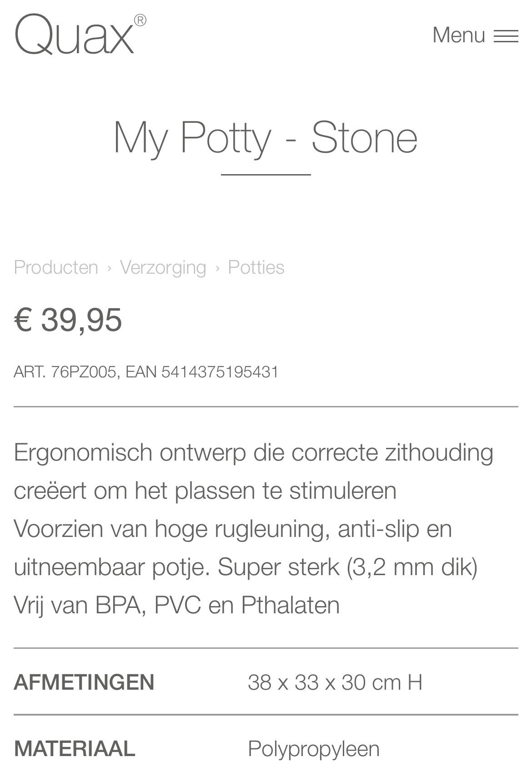Click the article number 76PZ005

point(83,372)
